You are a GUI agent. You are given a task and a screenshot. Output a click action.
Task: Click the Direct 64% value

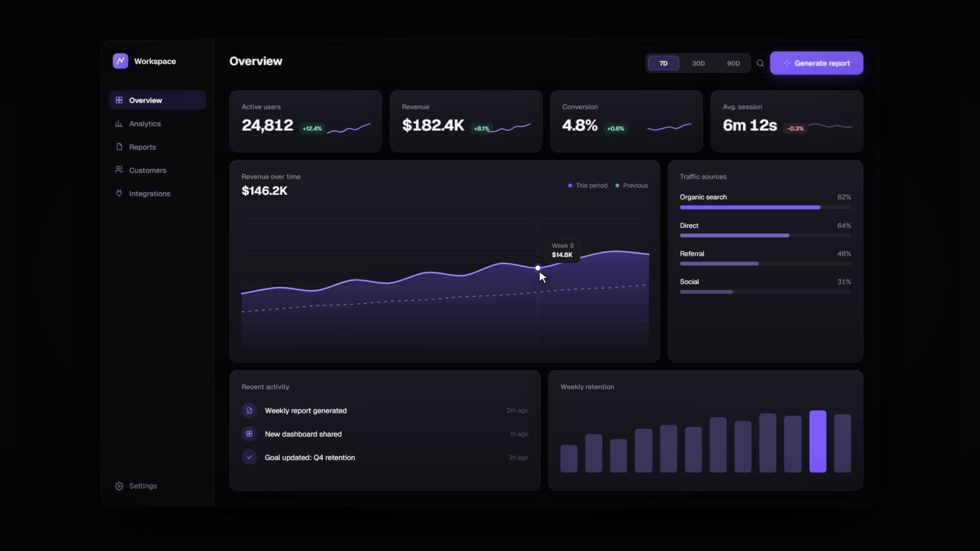[844, 226]
